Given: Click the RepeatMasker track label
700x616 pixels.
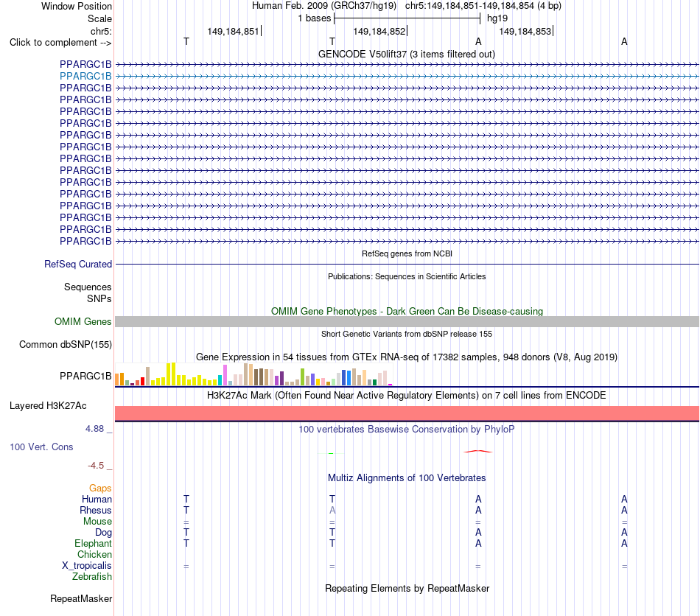Looking at the screenshot, I should point(81,598).
